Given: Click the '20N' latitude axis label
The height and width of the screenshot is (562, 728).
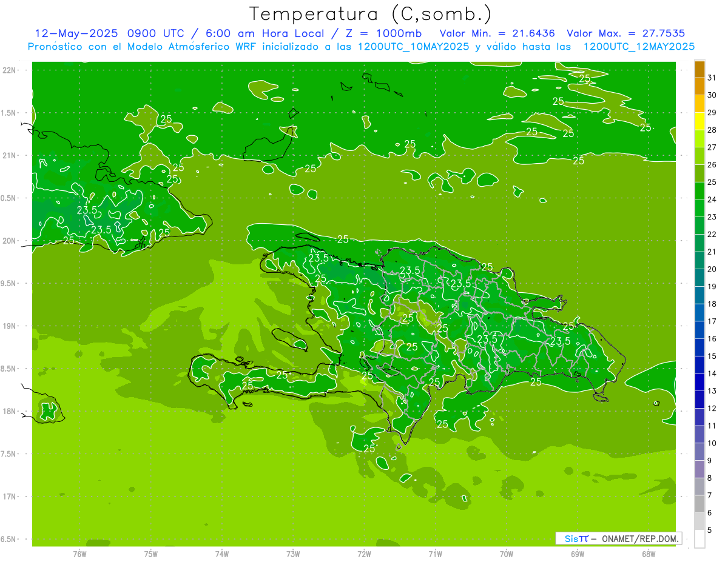Looking at the screenshot, I should [x=10, y=241].
